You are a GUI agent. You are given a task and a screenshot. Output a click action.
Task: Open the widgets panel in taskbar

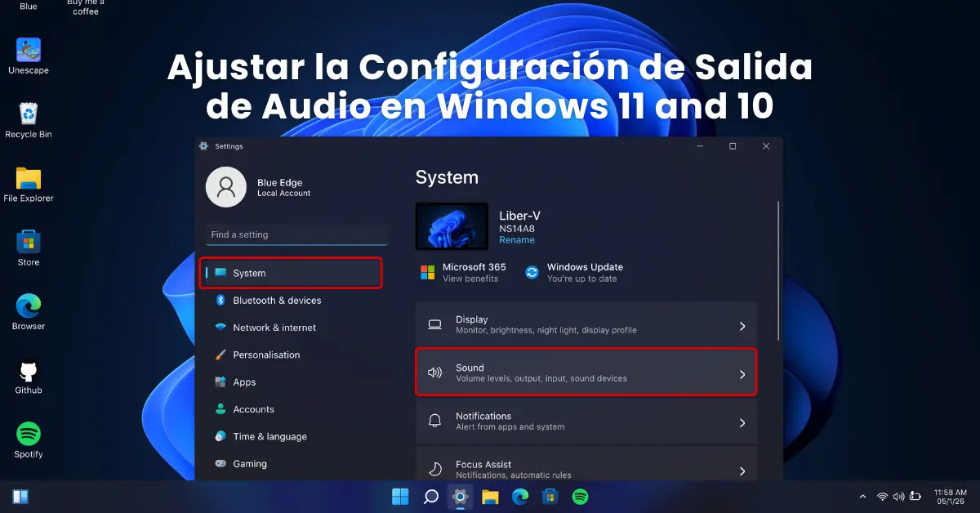point(20,496)
